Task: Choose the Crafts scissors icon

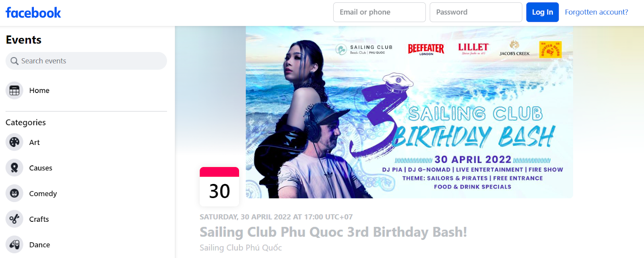Action: (14, 219)
